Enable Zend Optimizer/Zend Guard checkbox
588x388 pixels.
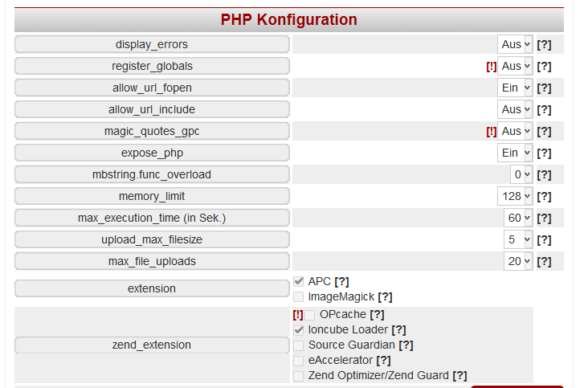point(299,376)
